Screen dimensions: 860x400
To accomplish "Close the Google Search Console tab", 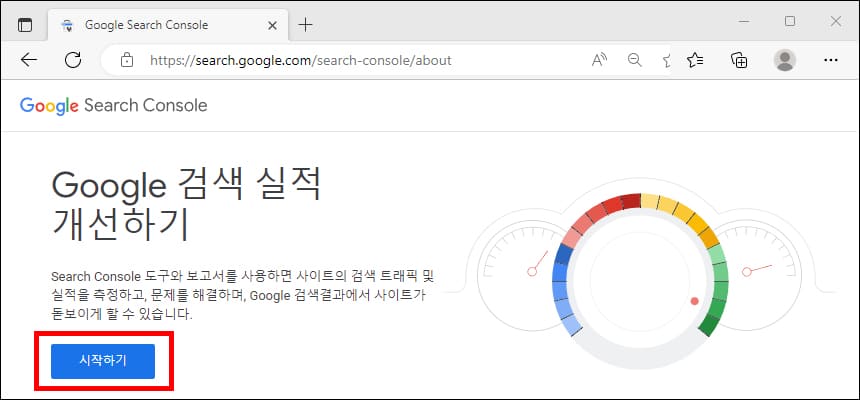I will point(272,25).
